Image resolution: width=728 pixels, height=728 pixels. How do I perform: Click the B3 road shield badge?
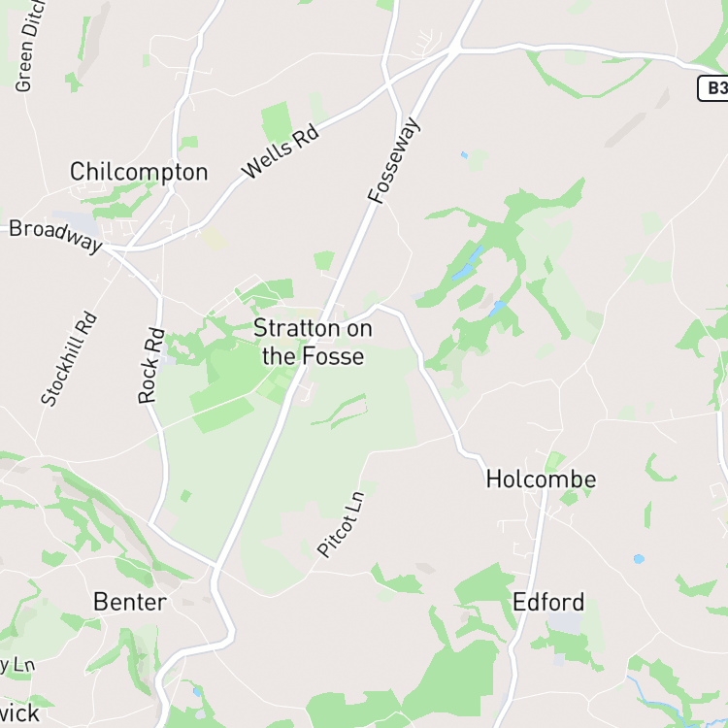(713, 88)
